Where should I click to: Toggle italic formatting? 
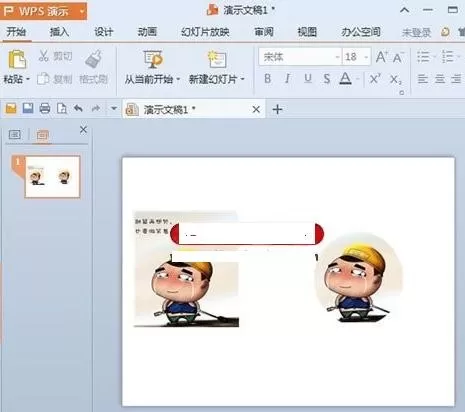287,79
